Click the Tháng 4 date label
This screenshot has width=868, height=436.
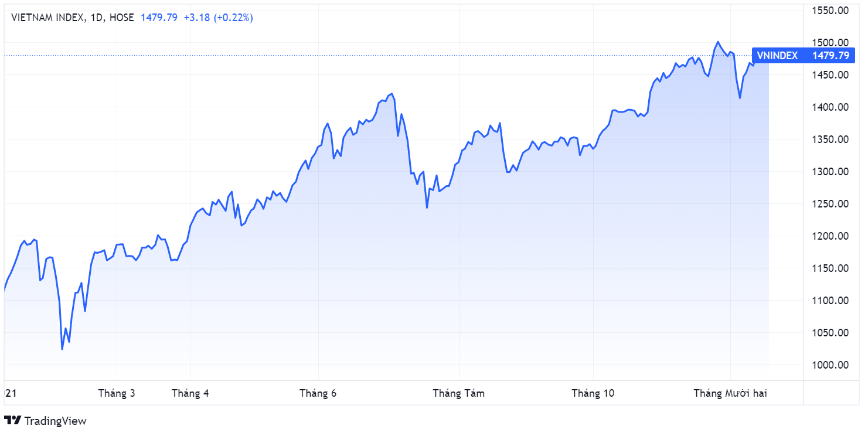tap(190, 393)
